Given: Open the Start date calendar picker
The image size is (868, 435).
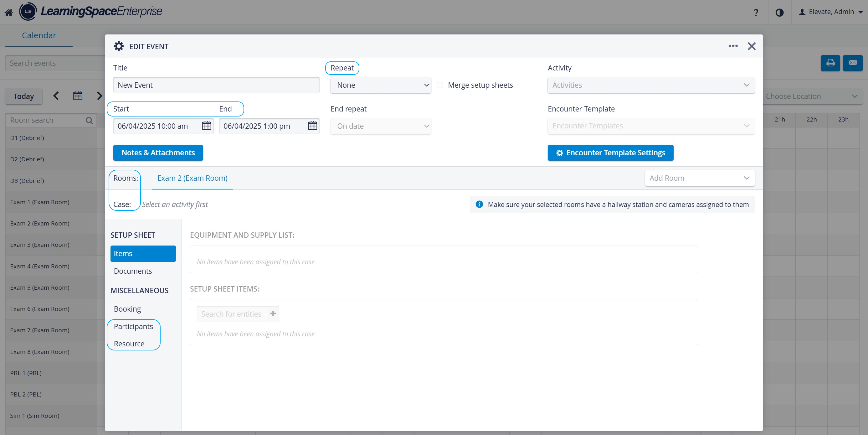Looking at the screenshot, I should pos(206,126).
